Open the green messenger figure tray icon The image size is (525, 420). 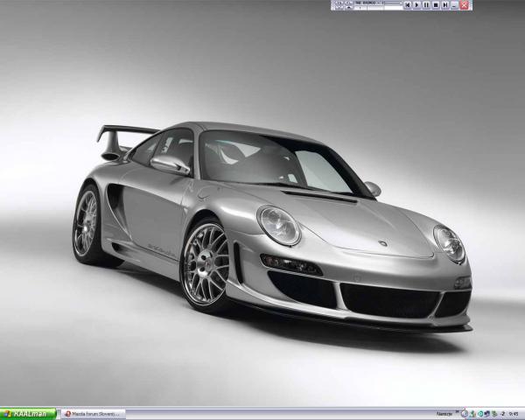tap(473, 414)
